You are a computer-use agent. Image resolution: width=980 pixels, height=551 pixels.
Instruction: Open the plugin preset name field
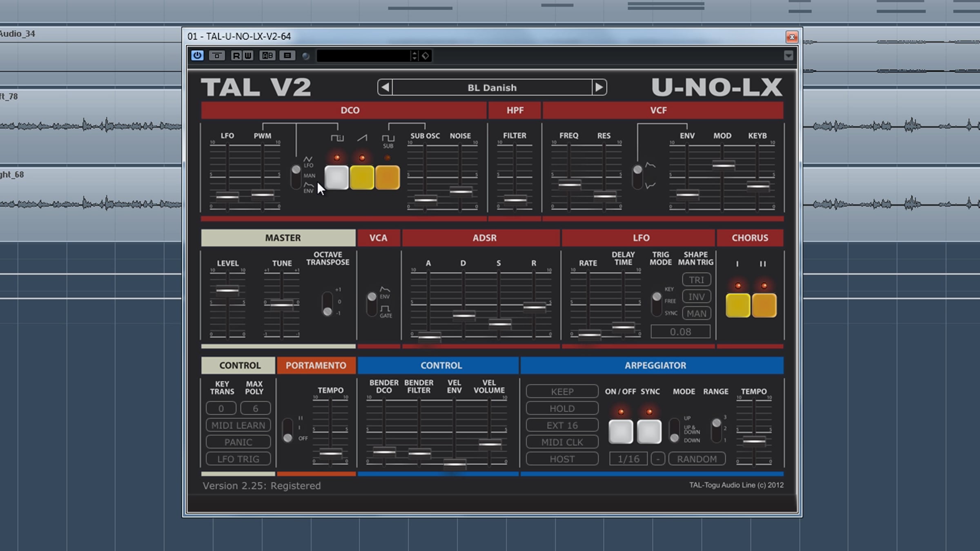pyautogui.click(x=363, y=56)
